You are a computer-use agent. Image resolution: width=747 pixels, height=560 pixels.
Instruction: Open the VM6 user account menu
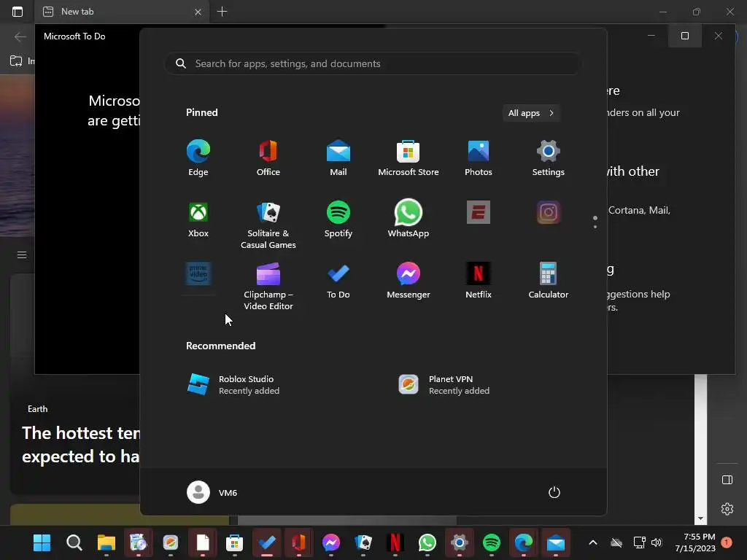tap(212, 492)
